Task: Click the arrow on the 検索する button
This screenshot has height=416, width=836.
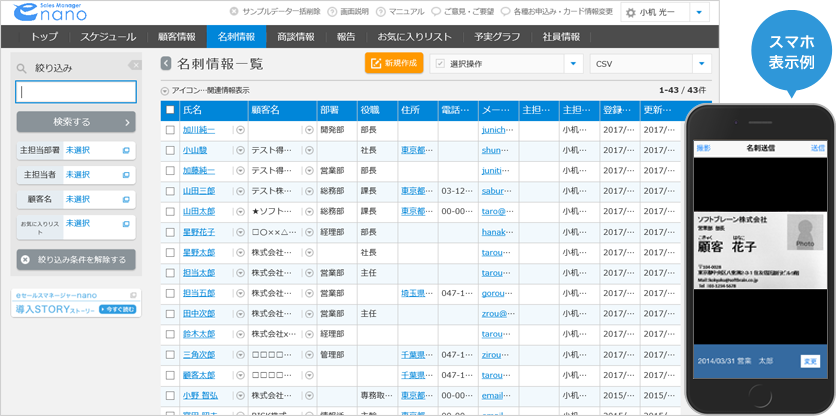Action: pos(127,122)
